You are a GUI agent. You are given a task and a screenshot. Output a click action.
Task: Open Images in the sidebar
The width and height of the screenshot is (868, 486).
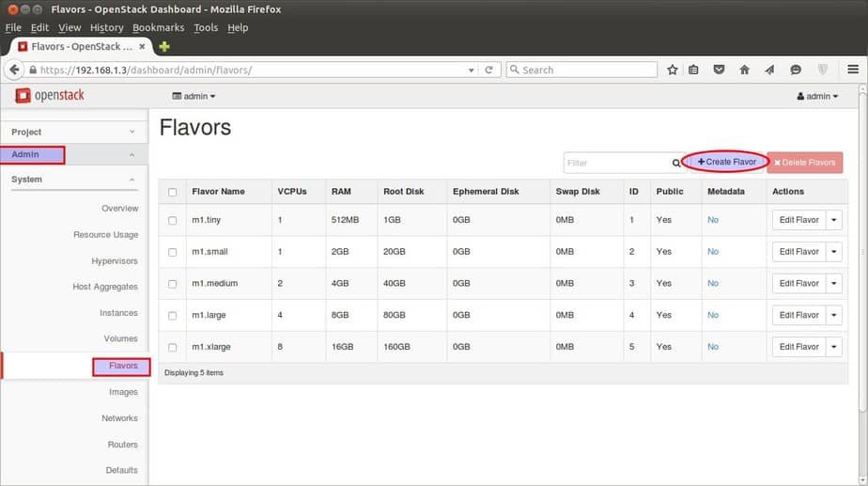tap(123, 392)
